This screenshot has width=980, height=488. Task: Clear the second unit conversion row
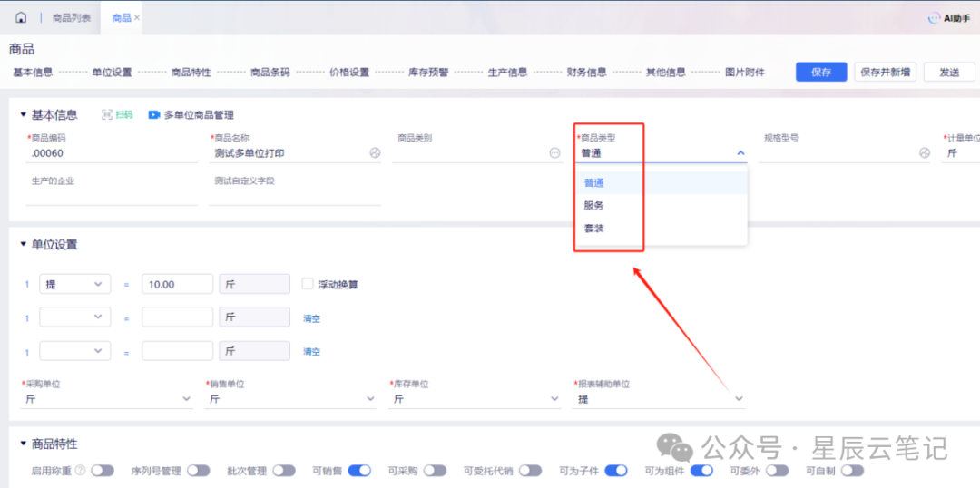[312, 318]
